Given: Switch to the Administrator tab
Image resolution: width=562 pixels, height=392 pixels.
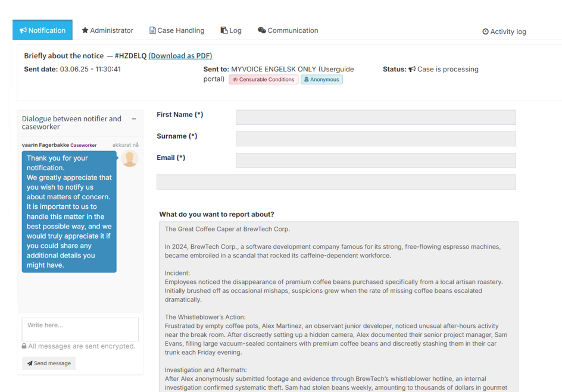Looking at the screenshot, I should tap(107, 30).
